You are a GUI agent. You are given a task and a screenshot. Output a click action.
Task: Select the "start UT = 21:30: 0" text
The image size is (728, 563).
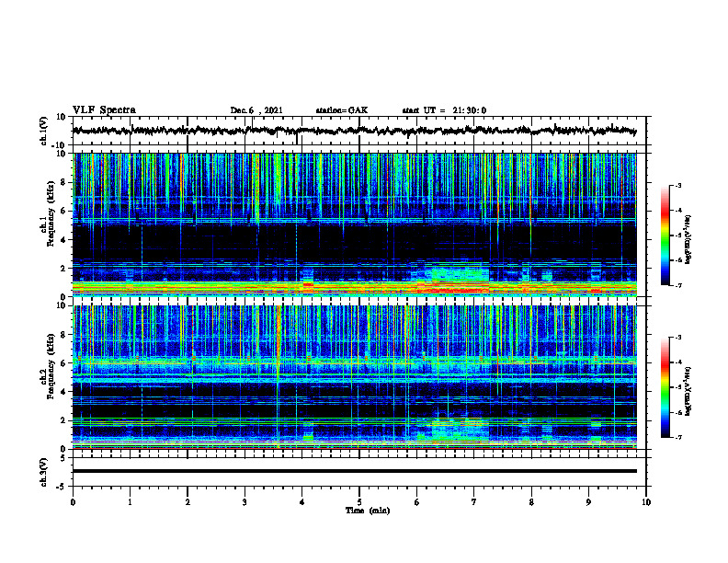(x=444, y=110)
